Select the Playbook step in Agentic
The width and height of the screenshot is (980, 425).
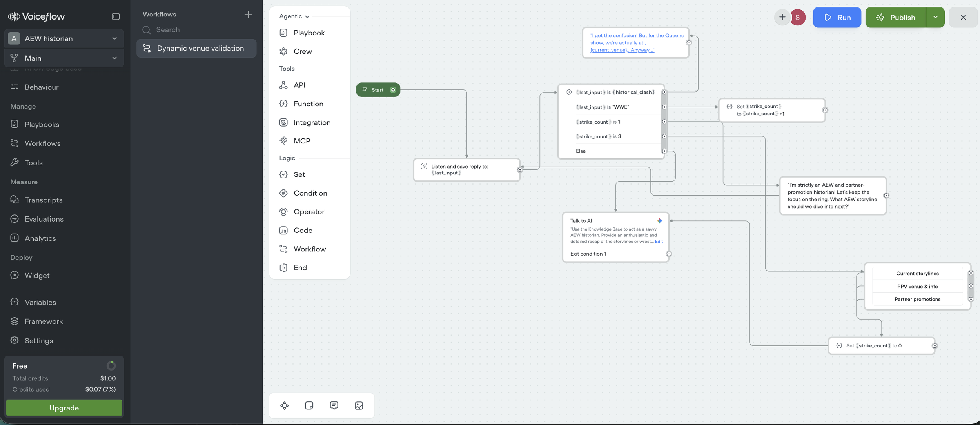[x=309, y=33]
